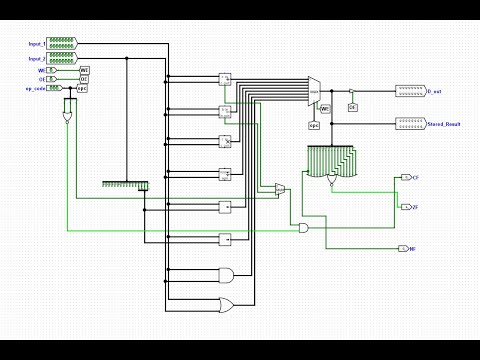Select the OE tunnel beside the OE pin

[x=84, y=79]
